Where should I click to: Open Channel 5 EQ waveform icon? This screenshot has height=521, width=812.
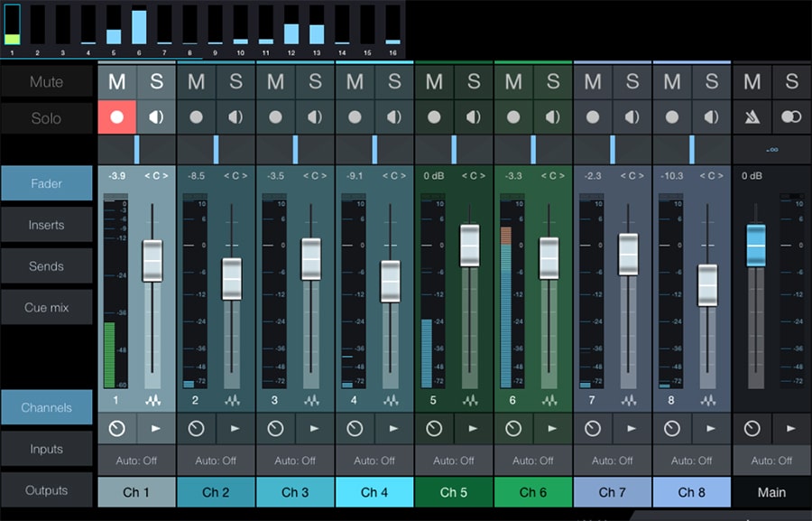(470, 400)
